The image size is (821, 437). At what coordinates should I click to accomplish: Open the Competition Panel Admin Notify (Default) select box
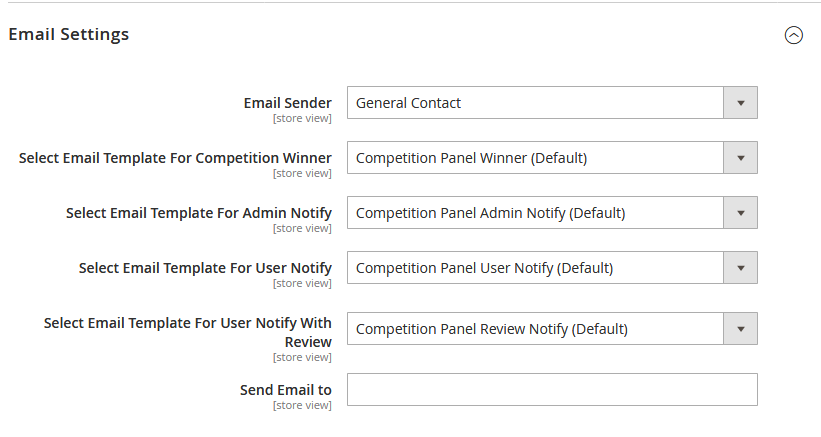[535, 213]
